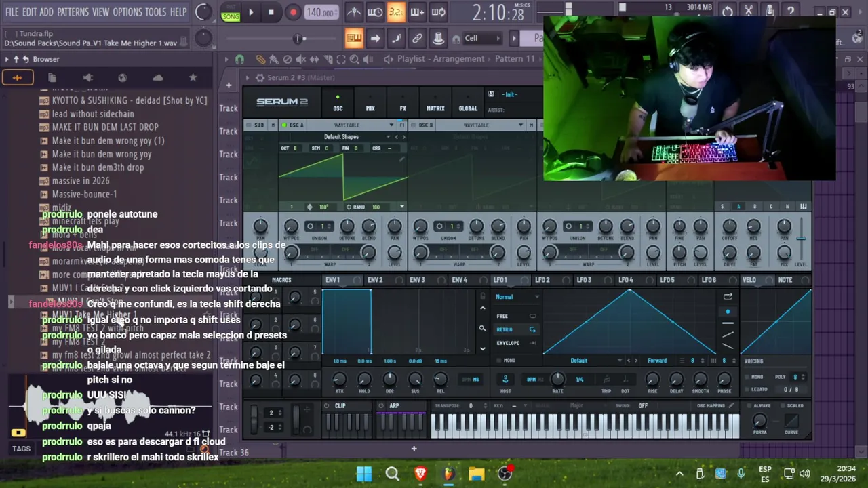This screenshot has height=488, width=868.
Task: Toggle the multilink controller knob icon
Action: click(x=438, y=38)
